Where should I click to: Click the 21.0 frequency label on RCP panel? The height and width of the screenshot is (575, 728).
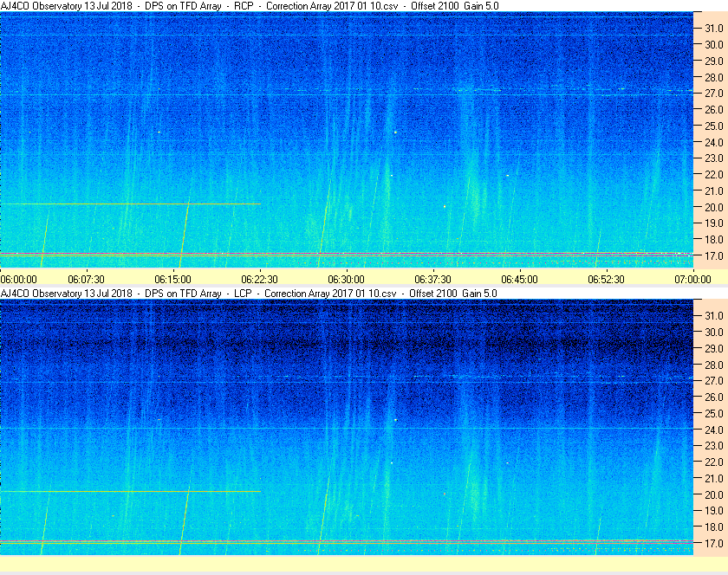(x=714, y=191)
